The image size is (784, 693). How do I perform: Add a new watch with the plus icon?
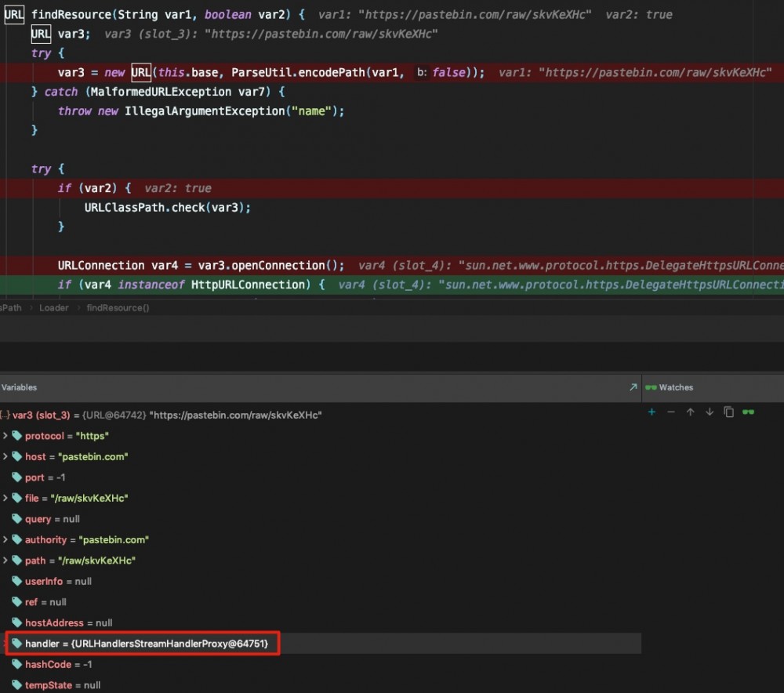652,412
